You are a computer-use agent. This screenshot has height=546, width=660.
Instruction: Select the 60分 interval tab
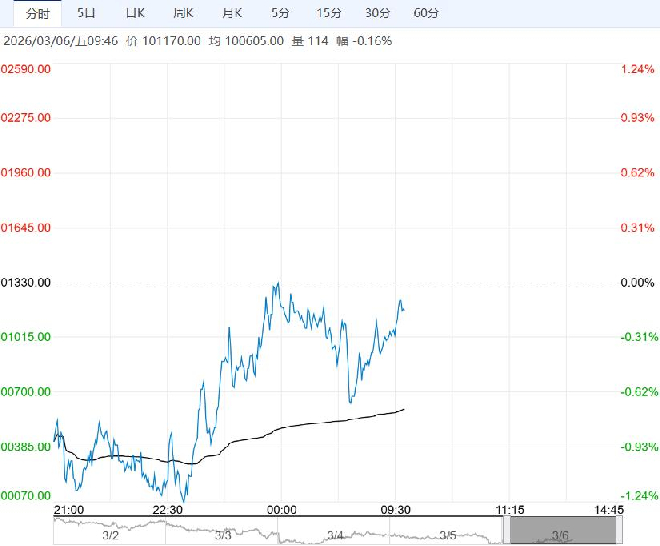pyautogui.click(x=425, y=13)
